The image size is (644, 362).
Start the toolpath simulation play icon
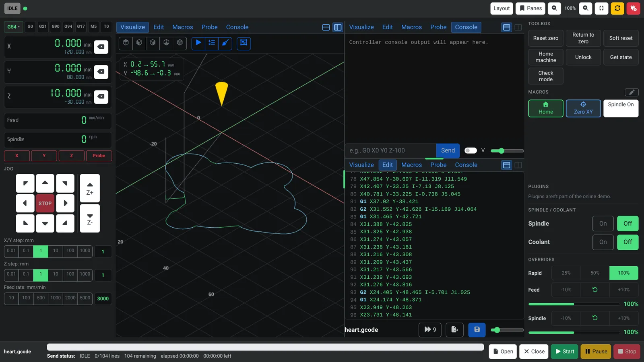(x=198, y=43)
